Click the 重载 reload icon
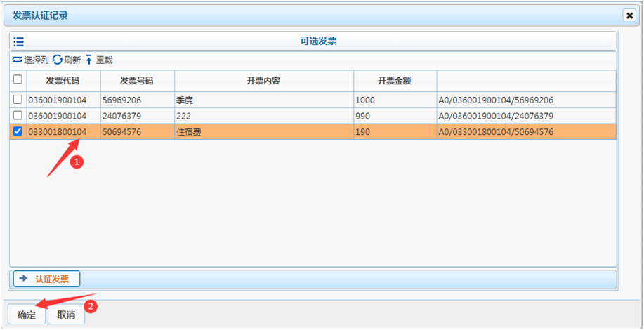644x330 pixels. click(89, 60)
